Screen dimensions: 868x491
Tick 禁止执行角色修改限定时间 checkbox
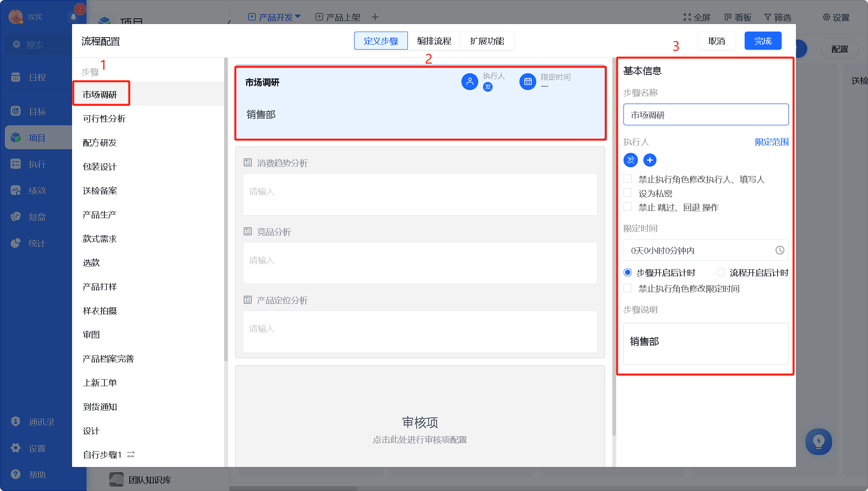click(x=628, y=288)
